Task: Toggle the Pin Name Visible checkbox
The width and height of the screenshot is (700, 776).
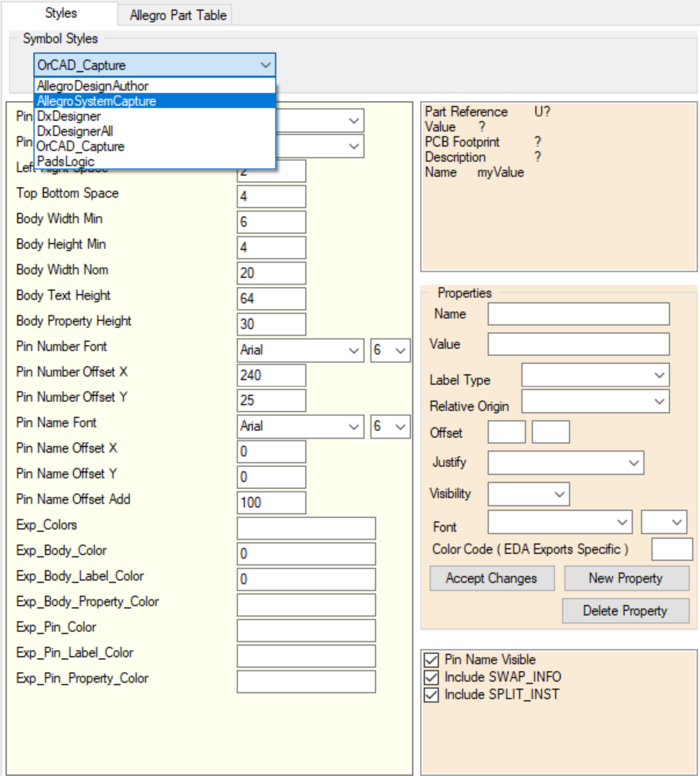Action: point(432,660)
